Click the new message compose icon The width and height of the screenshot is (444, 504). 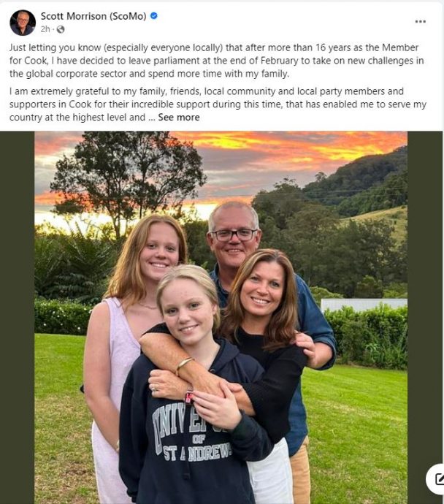tap(437, 479)
